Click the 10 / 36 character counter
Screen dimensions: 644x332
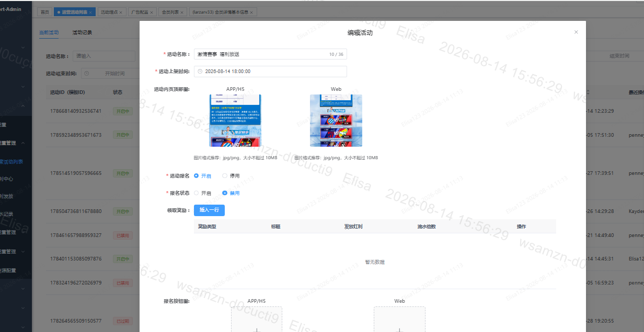(336, 54)
